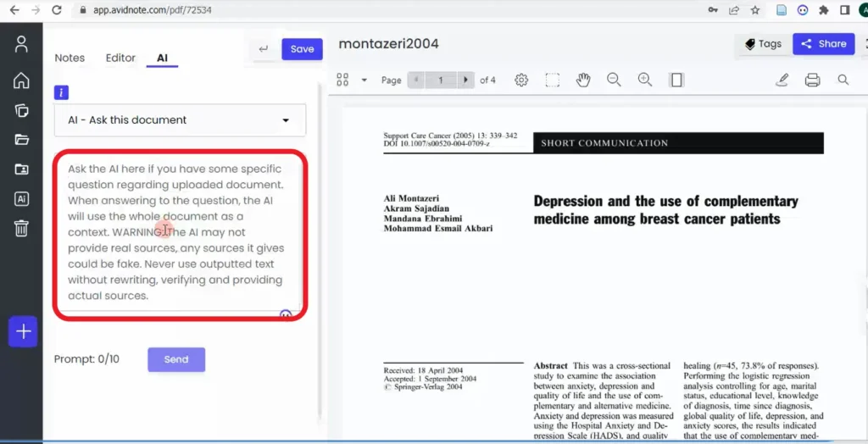The image size is (868, 444).
Task: Open the trash bin in sidebar
Action: pyautogui.click(x=21, y=228)
